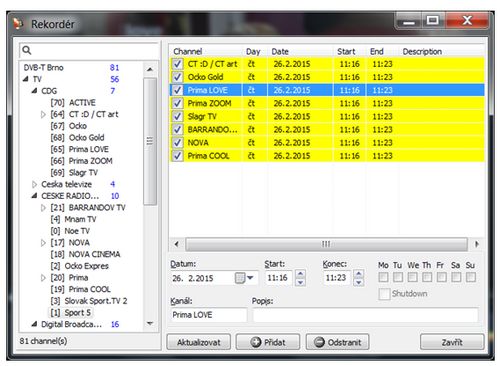Uncheck the BARRANDO... recording checkbox

point(177,129)
